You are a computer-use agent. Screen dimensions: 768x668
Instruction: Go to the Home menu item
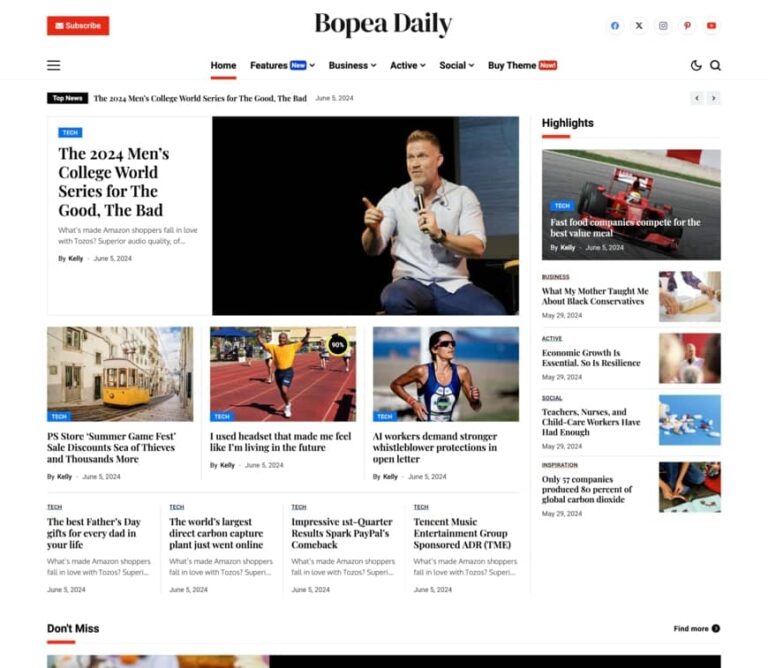tap(223, 65)
